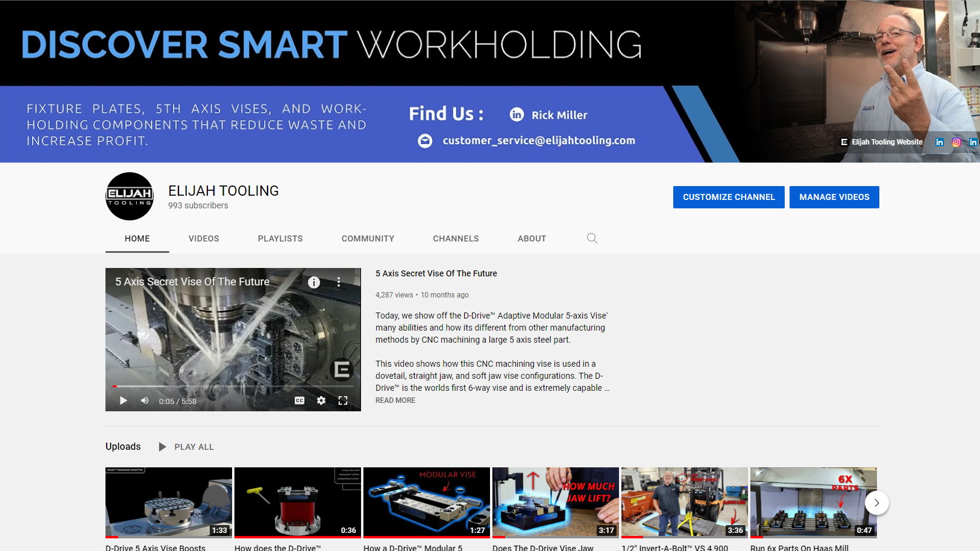This screenshot has width=980, height=551.
Task: Open the Community tab
Action: 368,238
